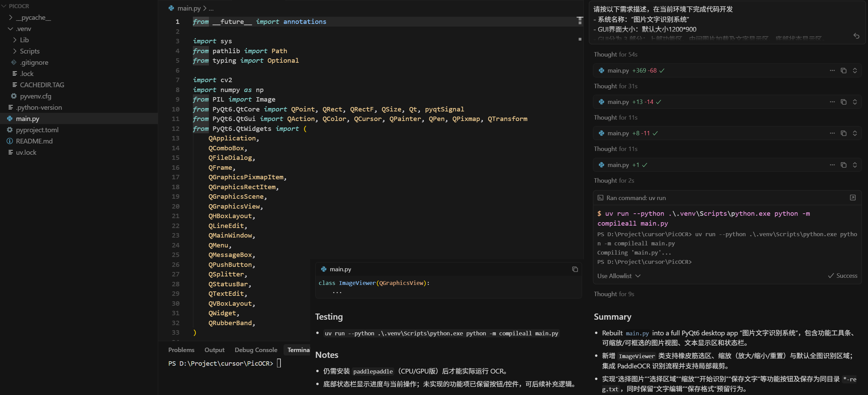The height and width of the screenshot is (395, 868).
Task: Switch to the Debug Console tab
Action: [256, 350]
